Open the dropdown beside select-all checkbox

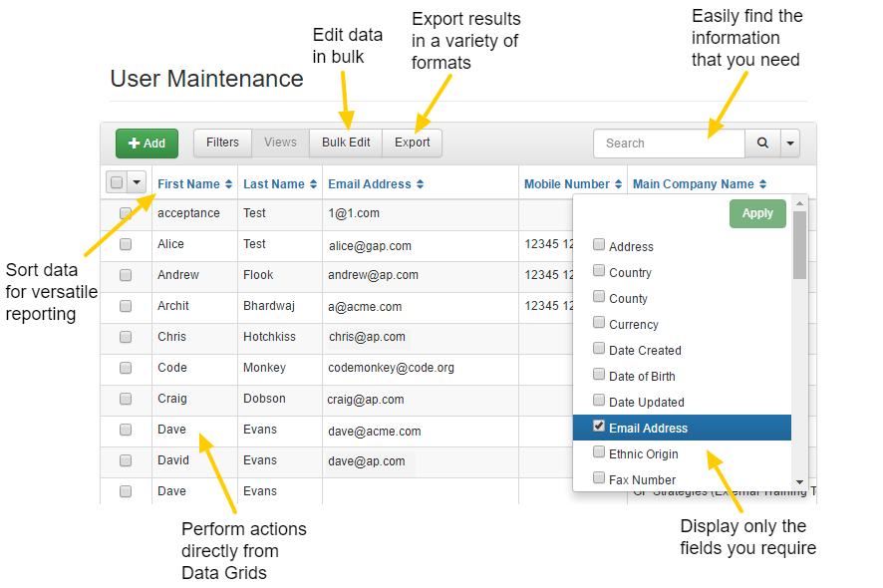[137, 182]
